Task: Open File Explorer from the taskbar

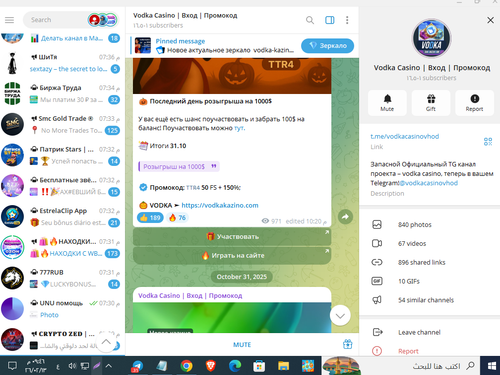Action: (283, 366)
